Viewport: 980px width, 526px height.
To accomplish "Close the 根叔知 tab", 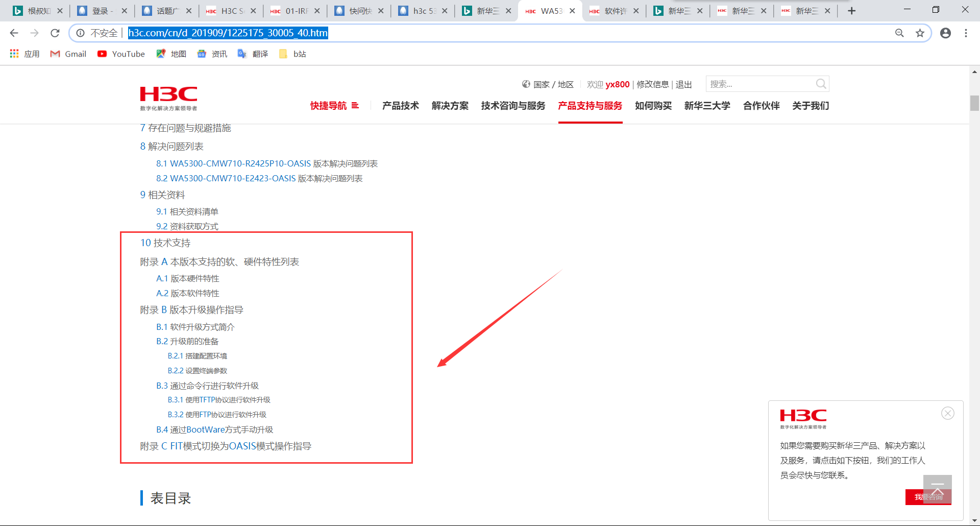I will click(60, 11).
